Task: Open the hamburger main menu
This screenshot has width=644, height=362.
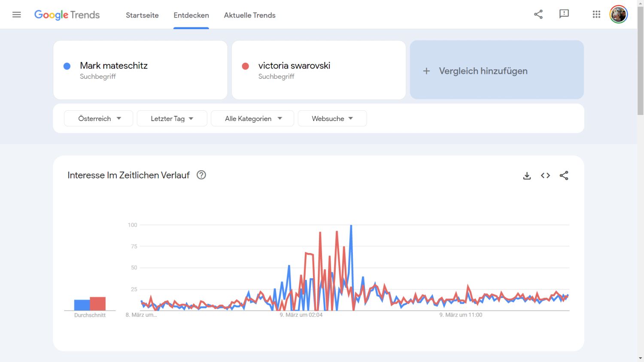Action: (17, 15)
